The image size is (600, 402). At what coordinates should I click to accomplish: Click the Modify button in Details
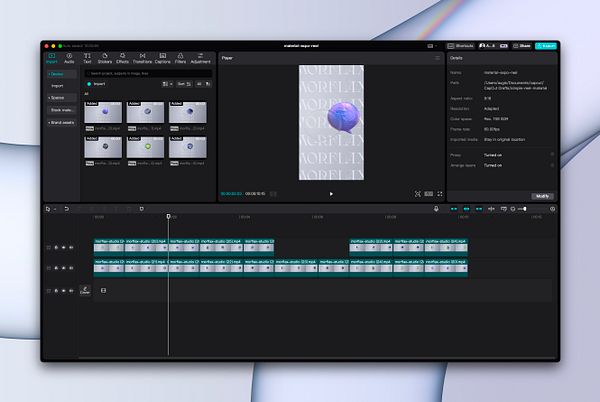click(541, 195)
